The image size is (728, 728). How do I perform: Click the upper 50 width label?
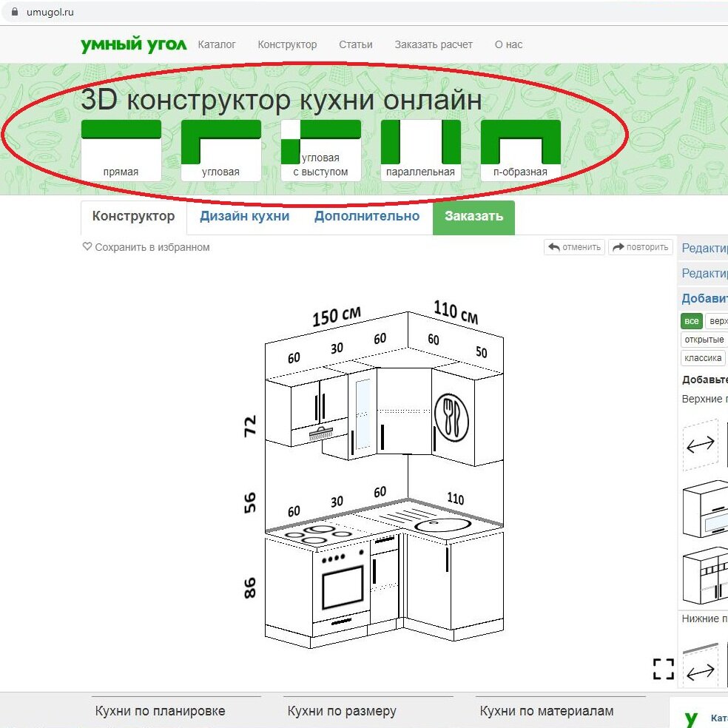pos(482,352)
